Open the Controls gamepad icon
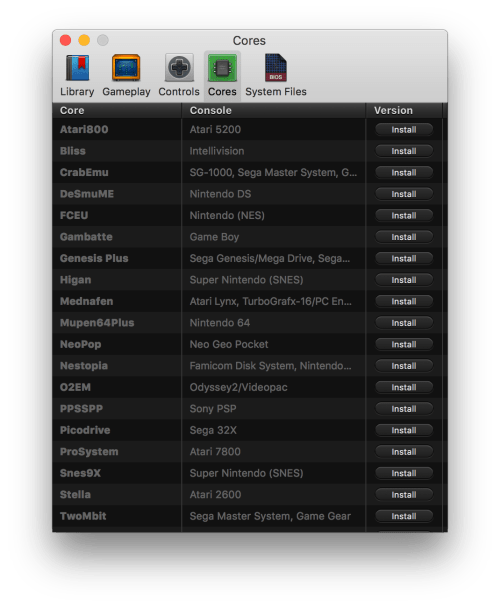This screenshot has width=500, height=607. [179, 68]
